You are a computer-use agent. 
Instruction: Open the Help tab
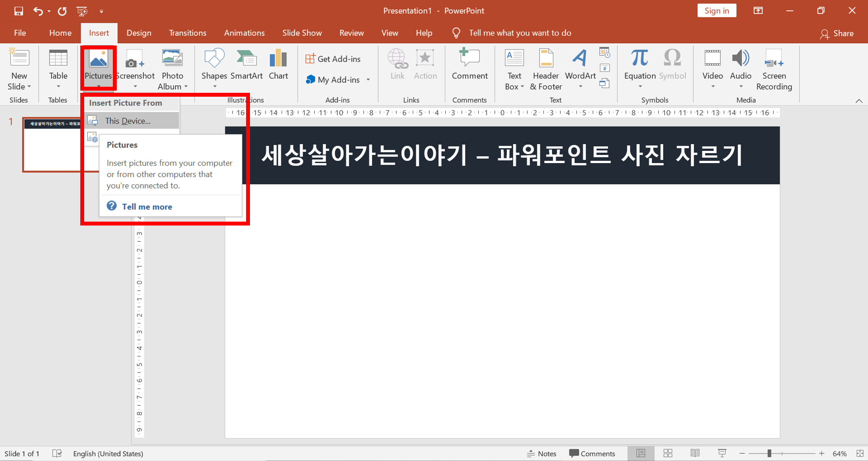[x=424, y=33]
